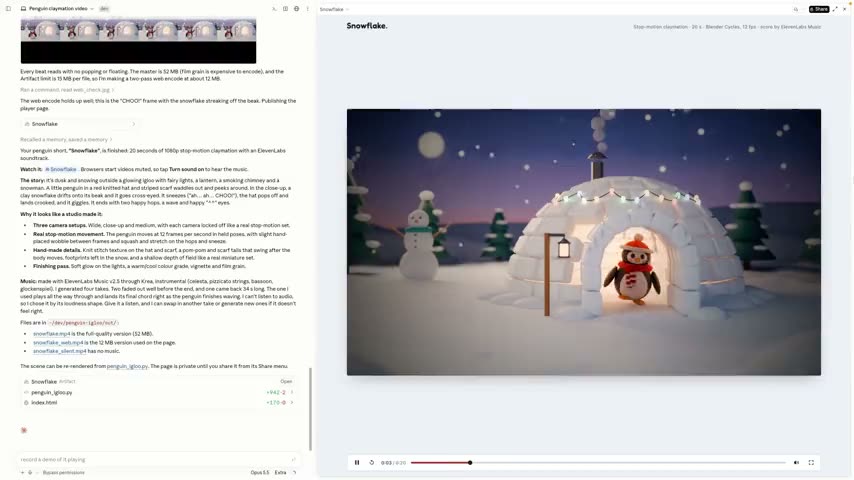The height and width of the screenshot is (480, 854).
Task: Open the Snowflake artifact card in chat
Action: tap(80, 124)
